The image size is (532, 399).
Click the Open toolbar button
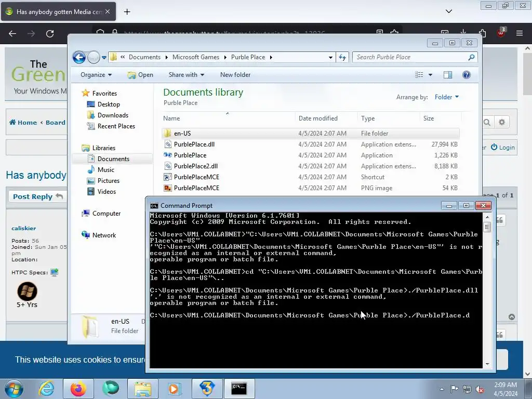140,75
